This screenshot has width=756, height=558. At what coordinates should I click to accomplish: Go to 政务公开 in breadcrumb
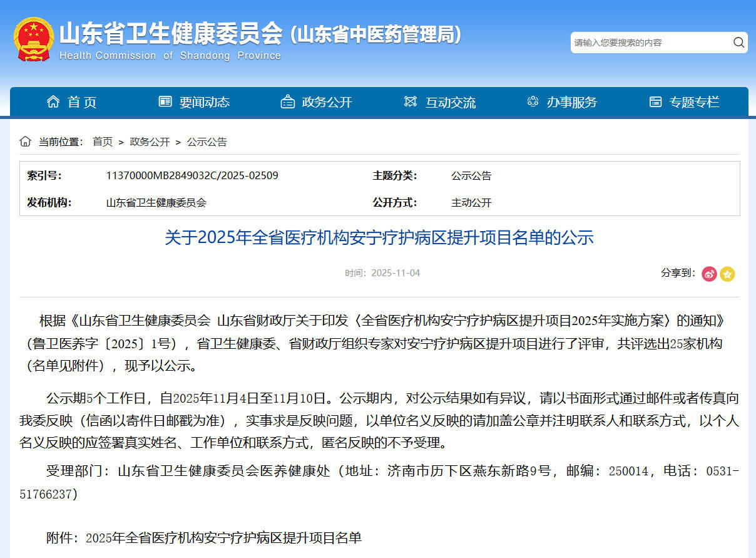[150, 142]
